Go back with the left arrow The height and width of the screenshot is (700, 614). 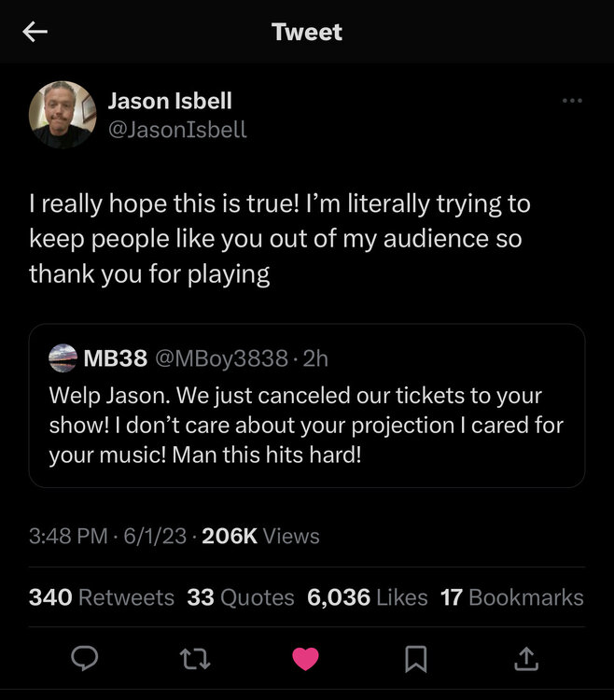35,32
